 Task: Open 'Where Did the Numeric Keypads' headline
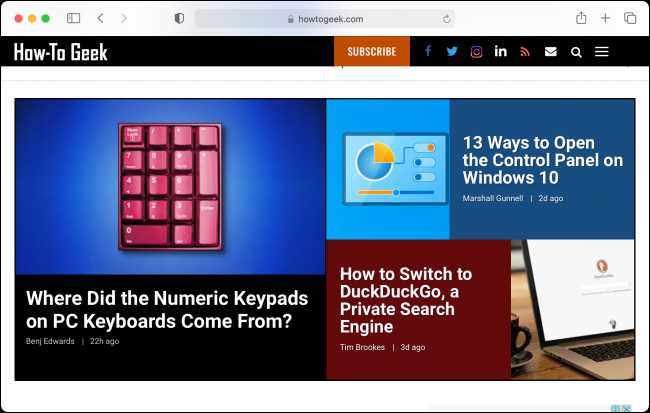coord(167,310)
